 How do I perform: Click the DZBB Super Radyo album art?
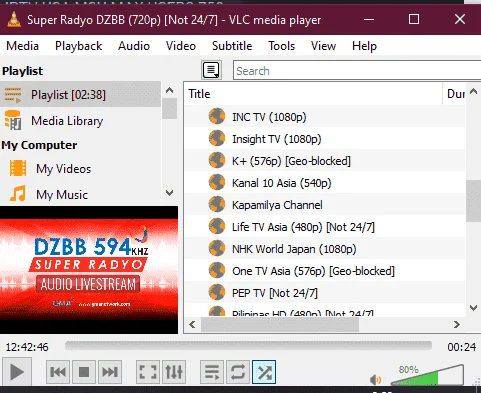(x=89, y=270)
